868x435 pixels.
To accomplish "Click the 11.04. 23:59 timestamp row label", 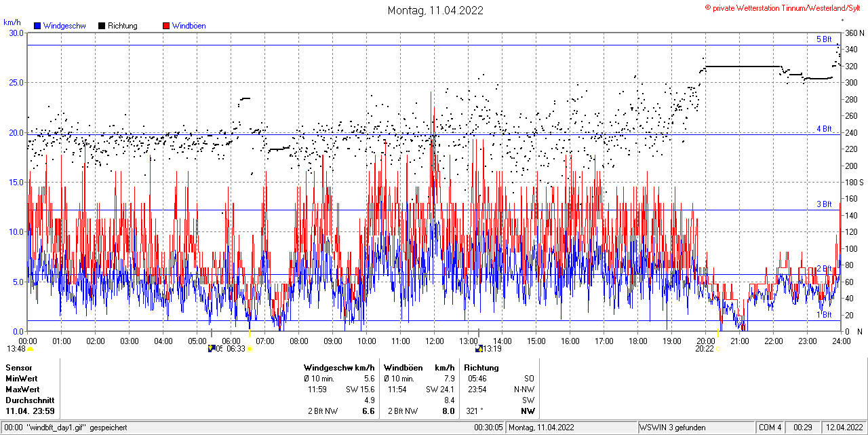I will click(30, 411).
